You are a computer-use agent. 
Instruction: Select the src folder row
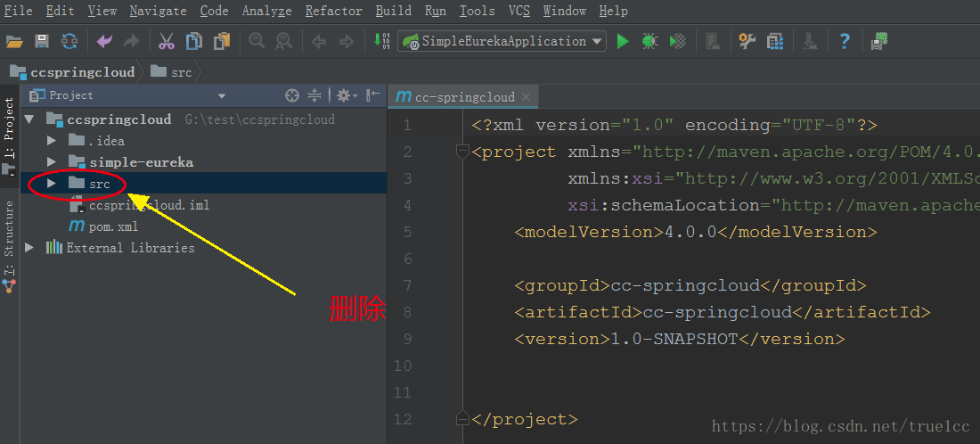[x=204, y=184]
